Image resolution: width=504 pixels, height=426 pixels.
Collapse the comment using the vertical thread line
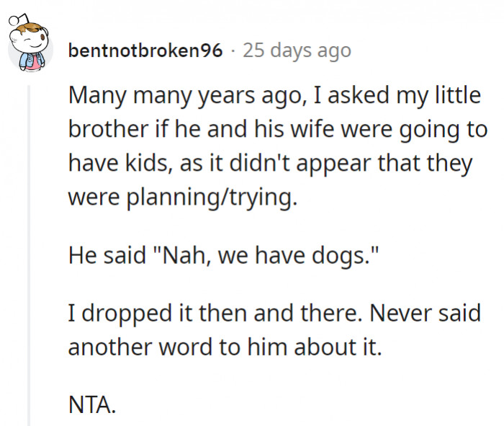tap(30, 216)
